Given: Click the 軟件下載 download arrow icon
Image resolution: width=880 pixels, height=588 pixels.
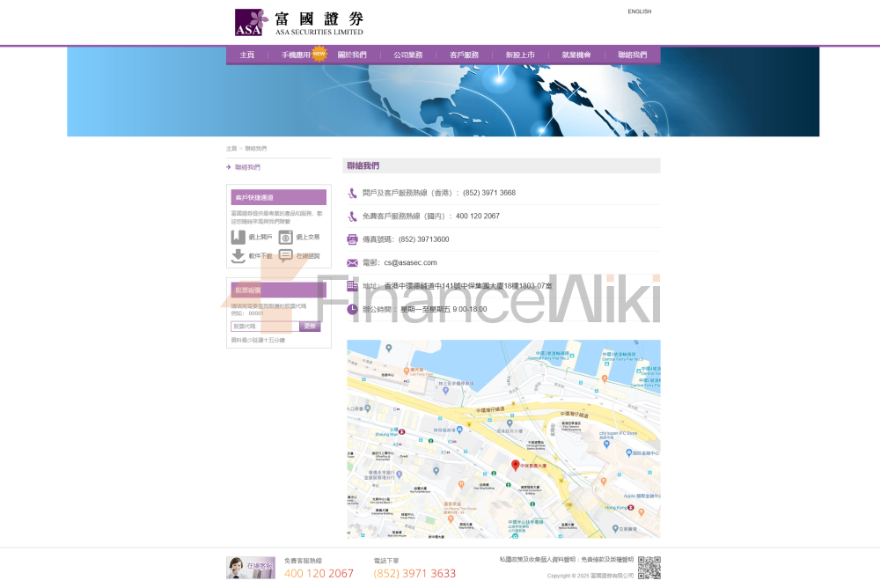Looking at the screenshot, I should point(238,256).
